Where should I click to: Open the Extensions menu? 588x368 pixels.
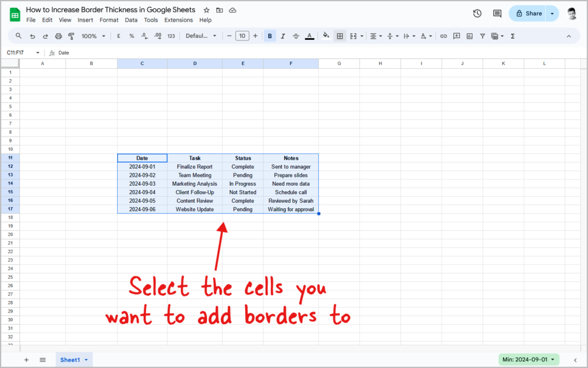coord(179,20)
